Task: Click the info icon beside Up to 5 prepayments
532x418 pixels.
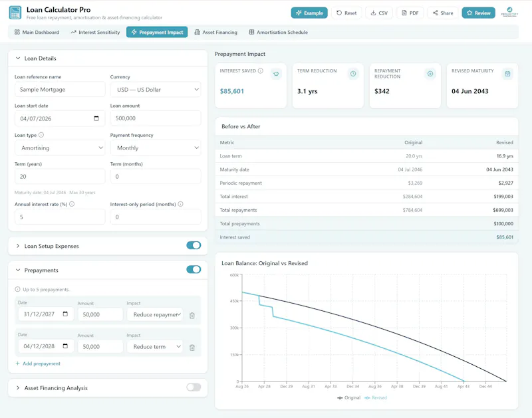Action: click(x=18, y=289)
